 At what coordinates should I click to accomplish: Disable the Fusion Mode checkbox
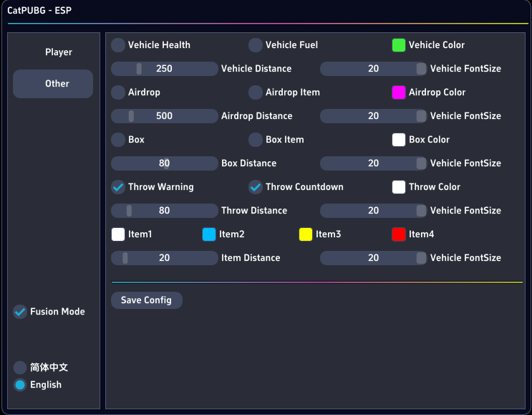coord(20,311)
